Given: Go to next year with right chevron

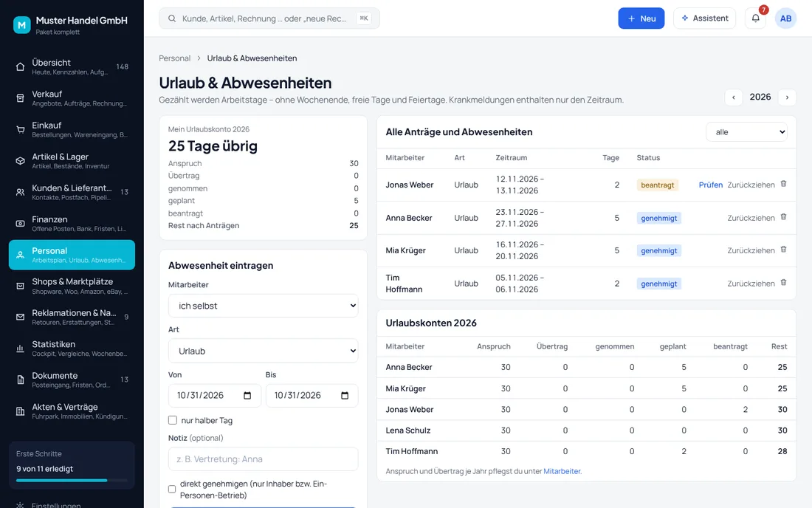Looking at the screenshot, I should 787,97.
